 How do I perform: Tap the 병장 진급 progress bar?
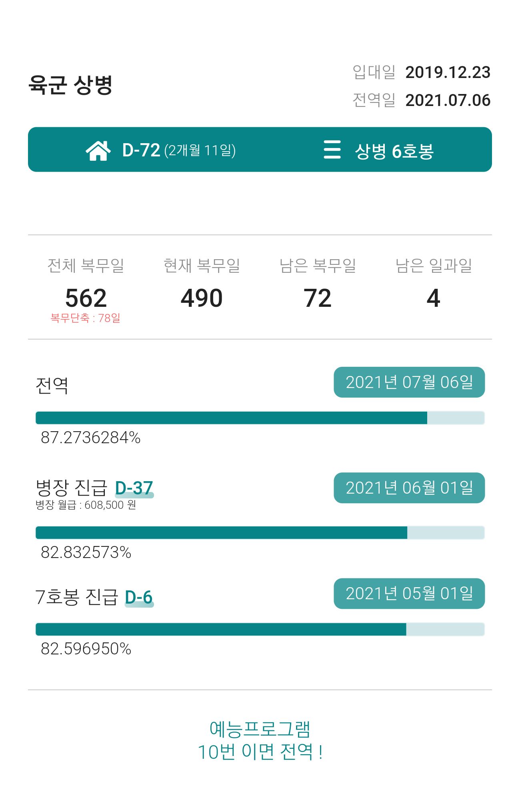pos(260,532)
